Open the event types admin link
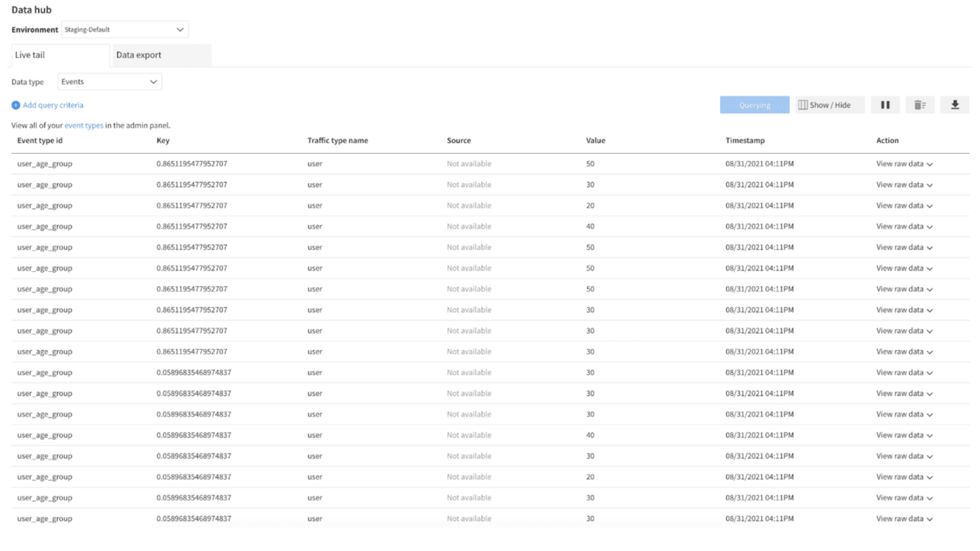 click(84, 126)
